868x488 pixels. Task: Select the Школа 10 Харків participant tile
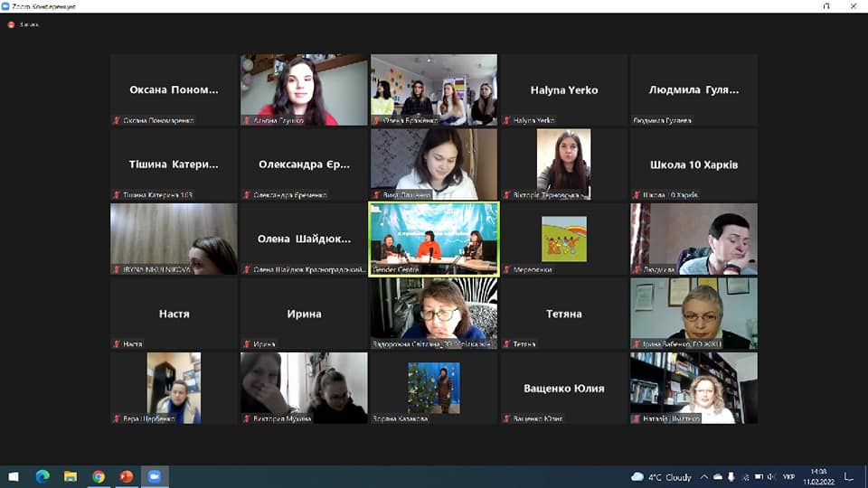(694, 164)
